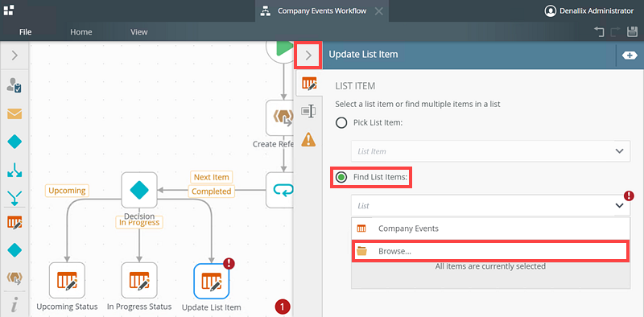The image size is (644, 317).
Task: Choose Company Events from the list
Action: pyautogui.click(x=490, y=228)
